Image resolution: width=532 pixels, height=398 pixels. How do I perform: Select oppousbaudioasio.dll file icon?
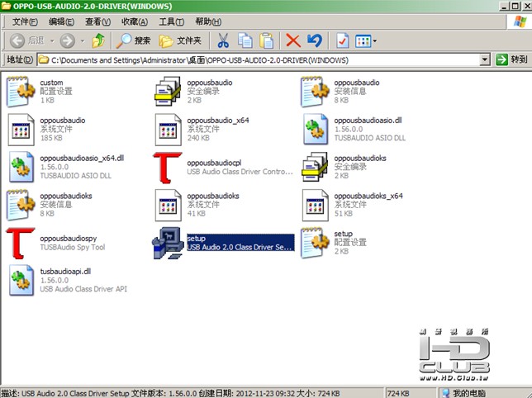pyautogui.click(x=316, y=129)
